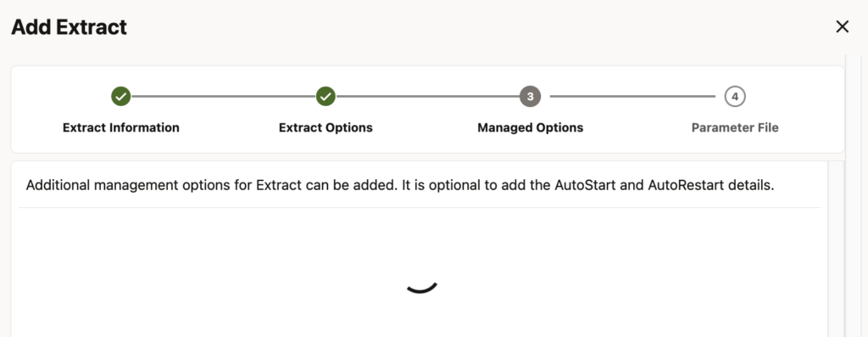
Task: Click the word AutoRestart in the description
Action: point(685,185)
